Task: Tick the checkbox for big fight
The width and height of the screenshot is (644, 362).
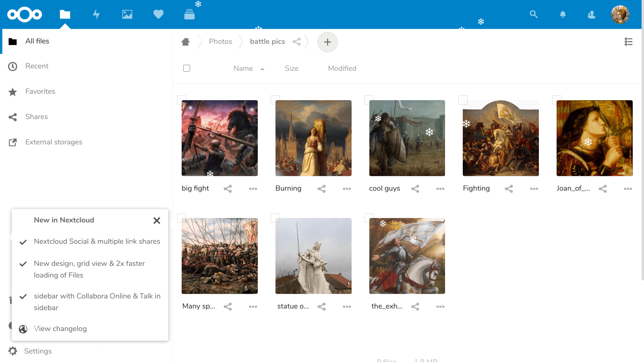Action: click(x=182, y=100)
